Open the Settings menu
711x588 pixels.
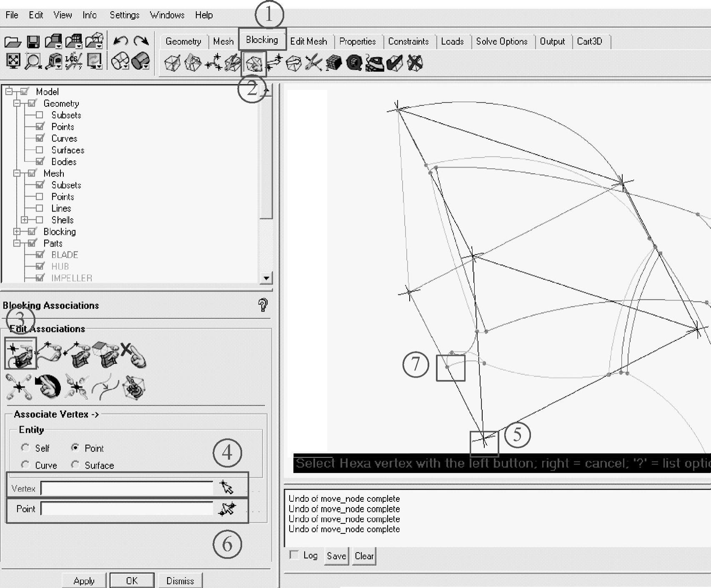(124, 15)
